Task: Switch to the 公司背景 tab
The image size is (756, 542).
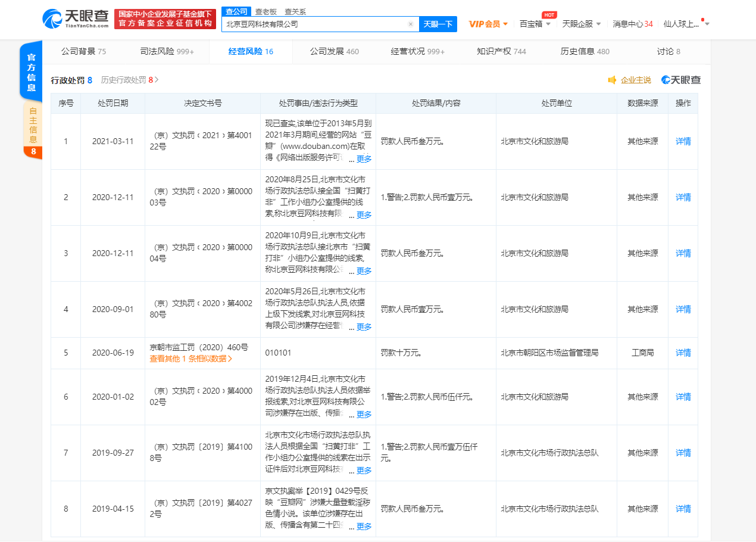Action: (83, 52)
